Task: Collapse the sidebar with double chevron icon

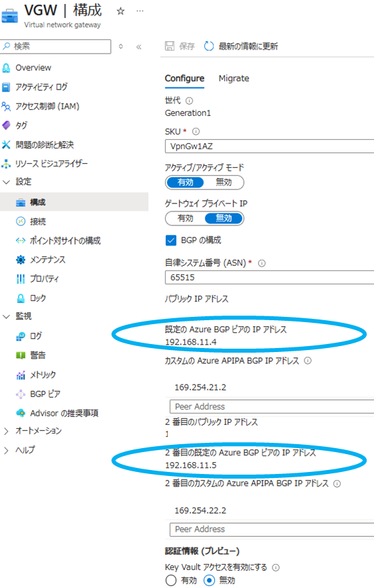Action: [x=139, y=47]
